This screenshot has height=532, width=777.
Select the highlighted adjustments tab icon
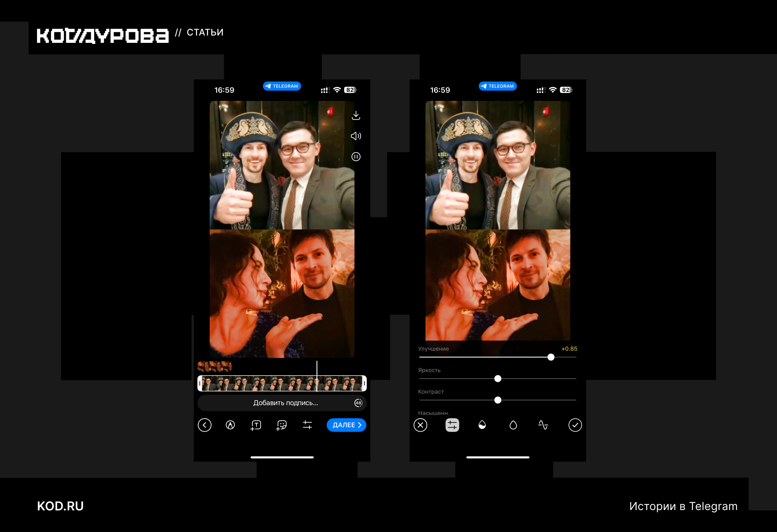(452, 425)
